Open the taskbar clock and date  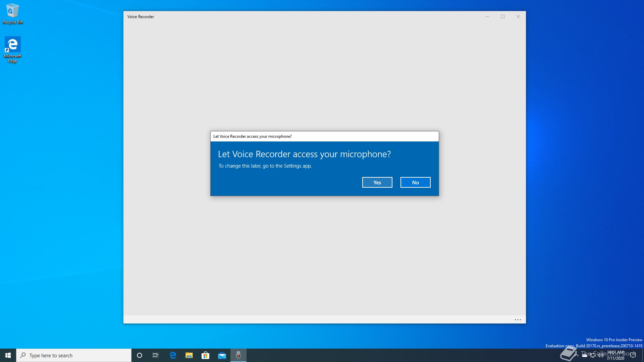(x=616, y=355)
